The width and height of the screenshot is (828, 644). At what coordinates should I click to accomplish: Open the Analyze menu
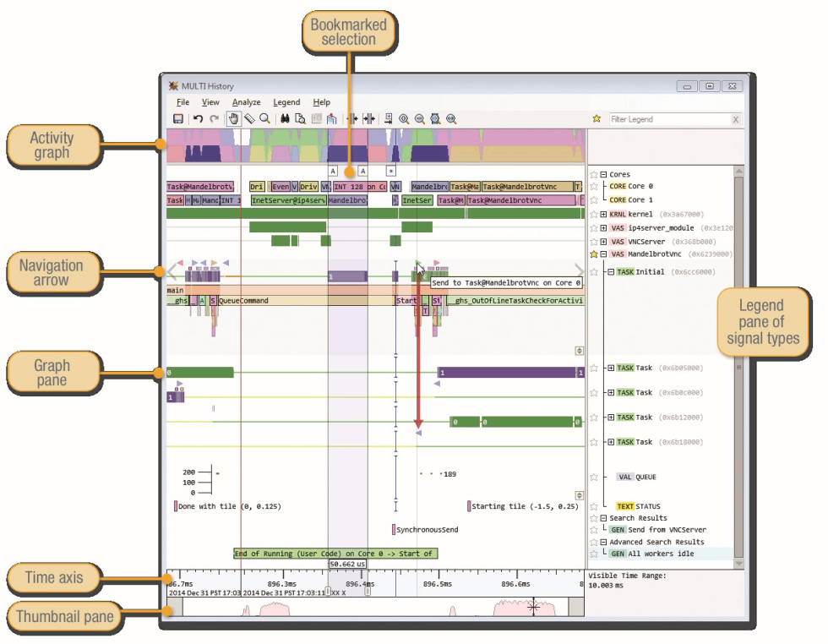point(246,102)
